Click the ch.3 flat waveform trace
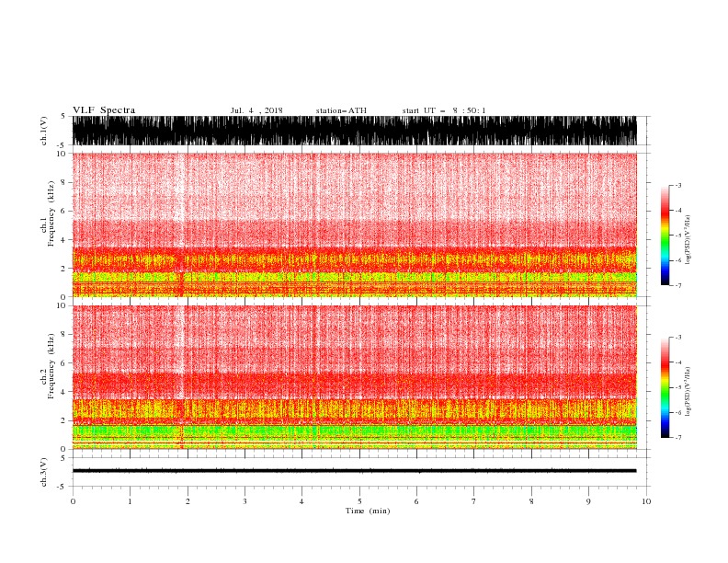 (x=354, y=471)
